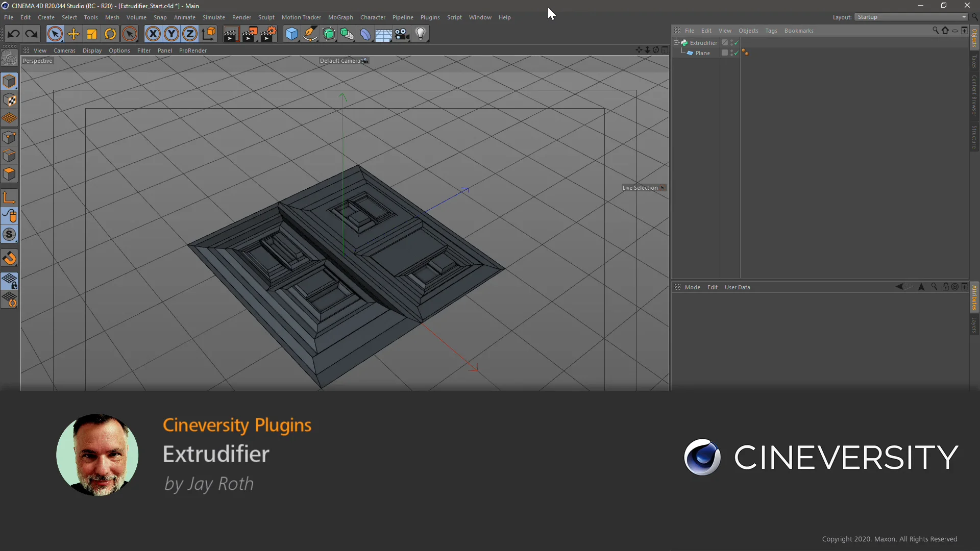Click the Undo arrow icon
Viewport: 980px width, 551px height.
pyautogui.click(x=14, y=34)
